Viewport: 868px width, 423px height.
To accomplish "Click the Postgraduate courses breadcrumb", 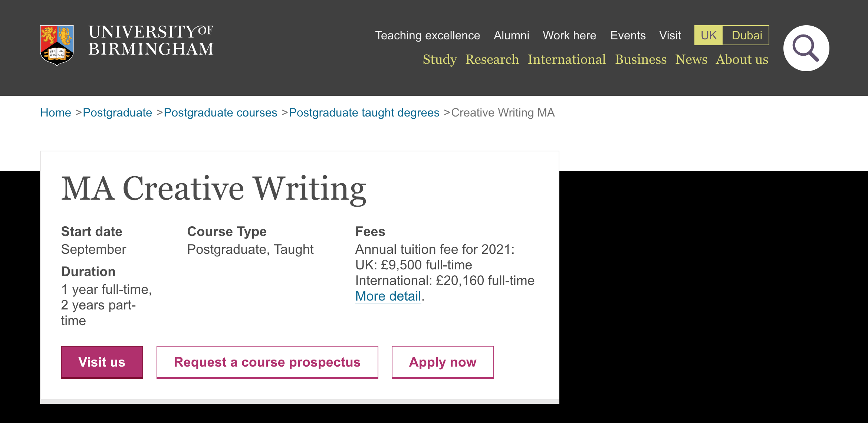I will (x=220, y=112).
